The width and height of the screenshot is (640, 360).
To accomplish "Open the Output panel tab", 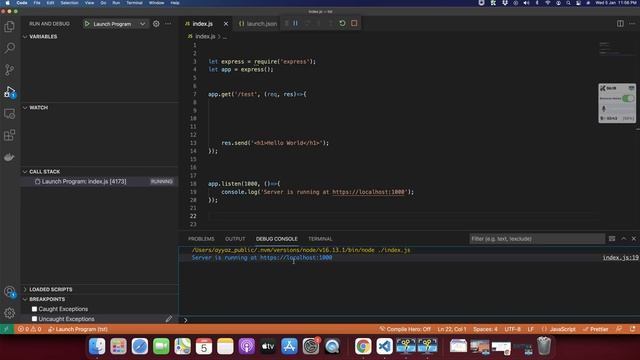I will tap(235, 239).
